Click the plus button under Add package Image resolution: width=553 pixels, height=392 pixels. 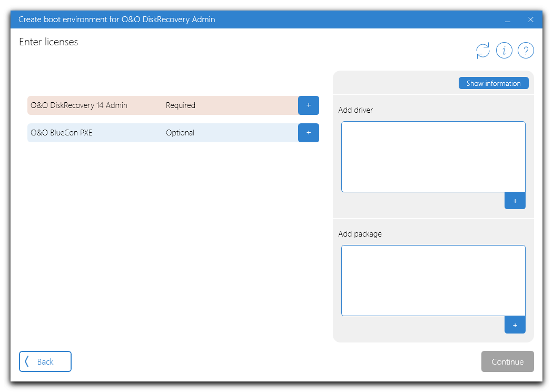(x=515, y=325)
